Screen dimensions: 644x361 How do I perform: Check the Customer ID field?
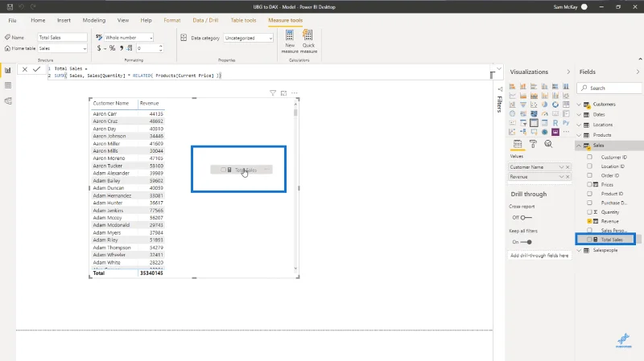589,157
